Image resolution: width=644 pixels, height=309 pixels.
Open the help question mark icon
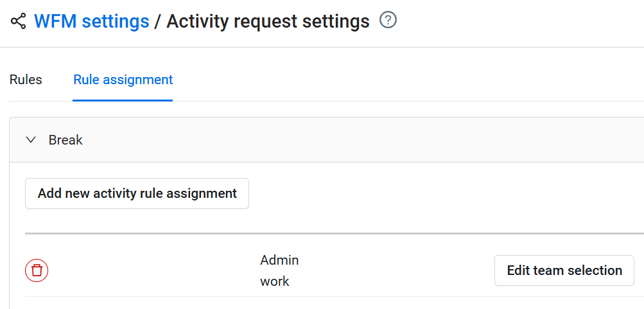click(388, 21)
